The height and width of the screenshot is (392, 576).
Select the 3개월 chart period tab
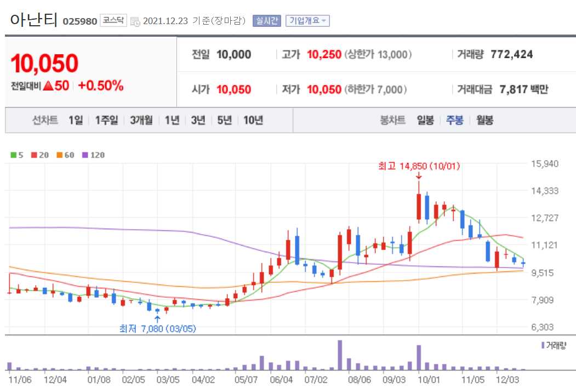[141, 120]
